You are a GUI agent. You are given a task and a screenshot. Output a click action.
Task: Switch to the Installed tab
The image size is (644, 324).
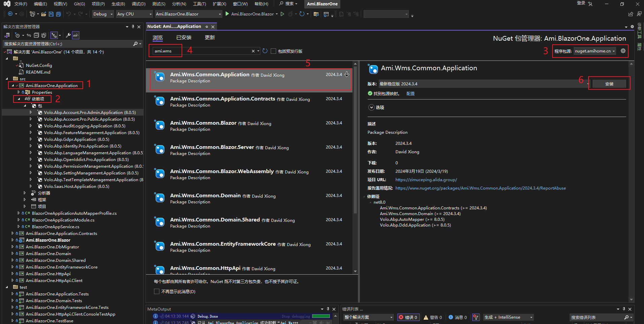tap(184, 38)
